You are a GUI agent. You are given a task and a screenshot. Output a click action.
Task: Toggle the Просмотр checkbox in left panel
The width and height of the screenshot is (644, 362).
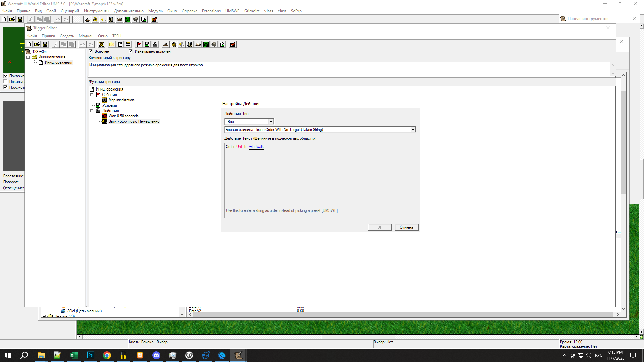click(5, 87)
